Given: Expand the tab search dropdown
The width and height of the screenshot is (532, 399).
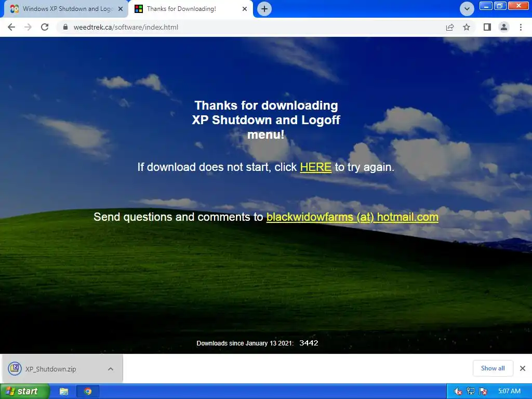Looking at the screenshot, I should point(467,9).
